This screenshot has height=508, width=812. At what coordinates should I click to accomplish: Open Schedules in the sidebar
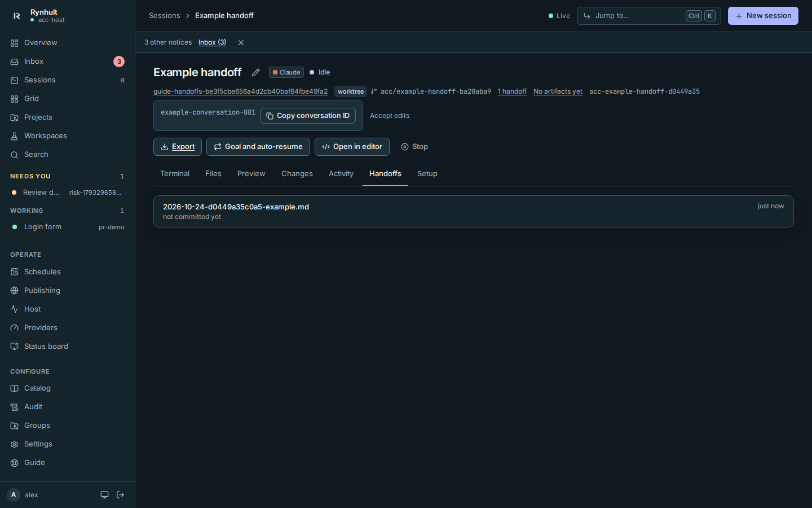(x=67, y=272)
